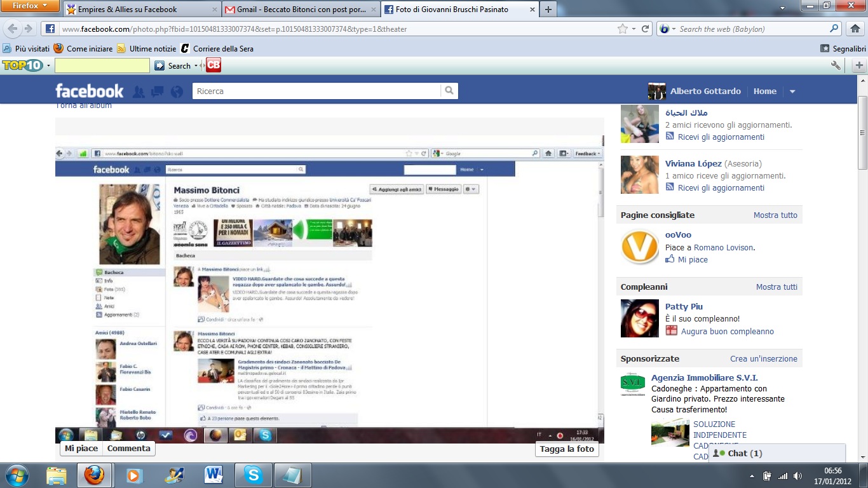Reload the page with the refresh icon
This screenshot has height=488, width=868.
point(646,29)
